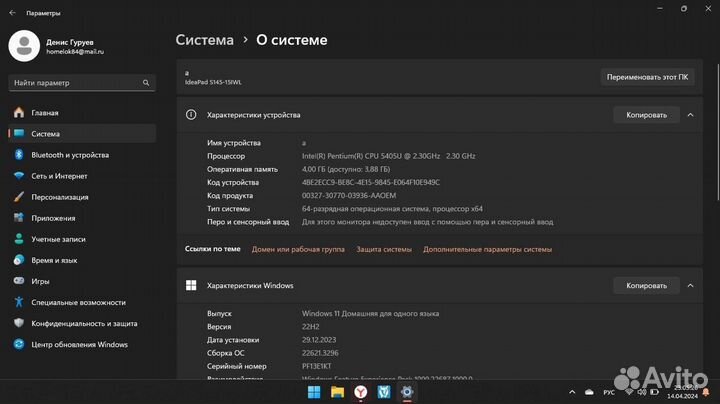Click the OS build 22621.3296 value
Viewport: 720px width, 404px height.
point(320,353)
